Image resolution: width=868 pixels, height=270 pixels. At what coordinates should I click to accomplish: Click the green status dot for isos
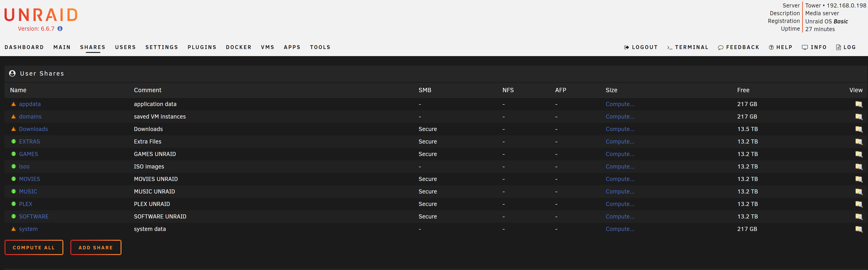[13, 166]
